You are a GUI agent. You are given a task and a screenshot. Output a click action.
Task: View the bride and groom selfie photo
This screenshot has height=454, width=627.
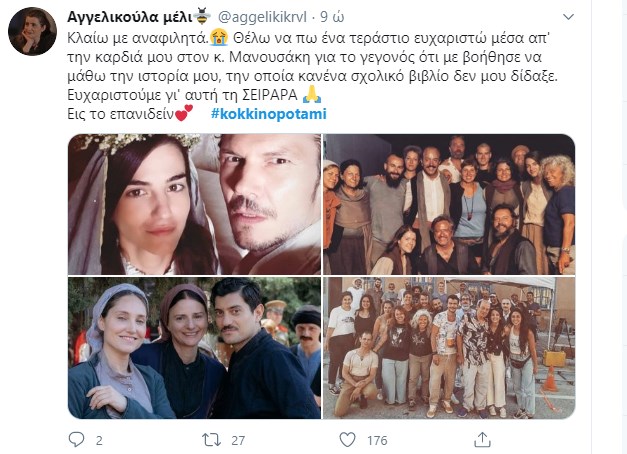(194, 204)
